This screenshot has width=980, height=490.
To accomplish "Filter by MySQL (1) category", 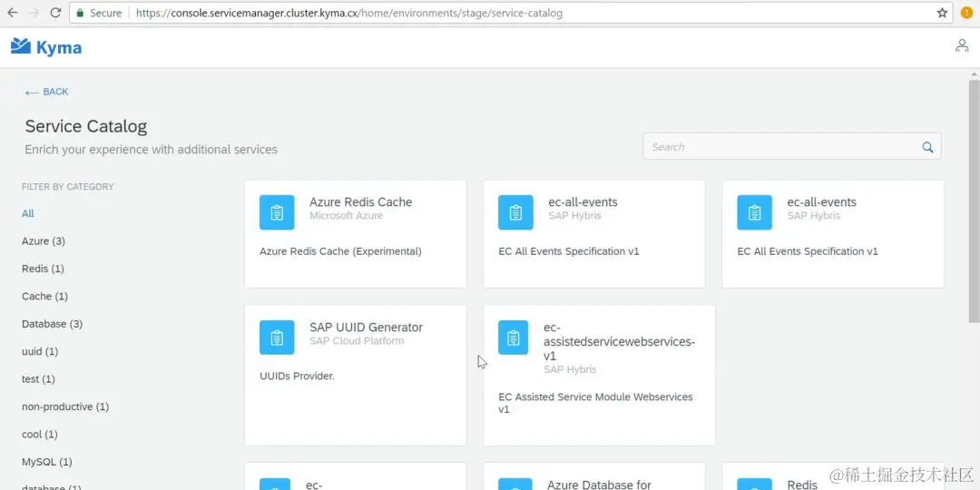I will pyautogui.click(x=47, y=462).
